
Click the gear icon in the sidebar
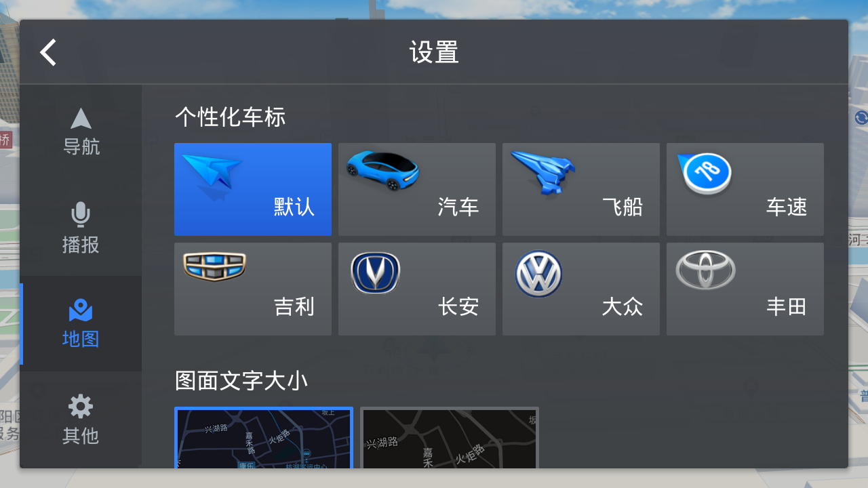tap(81, 407)
